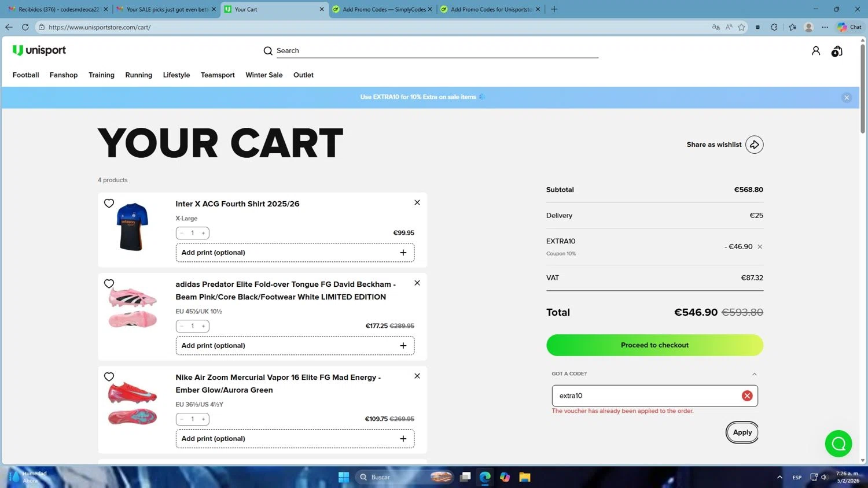The image size is (868, 488).
Task: Add page to browser favorites star
Action: (741, 27)
